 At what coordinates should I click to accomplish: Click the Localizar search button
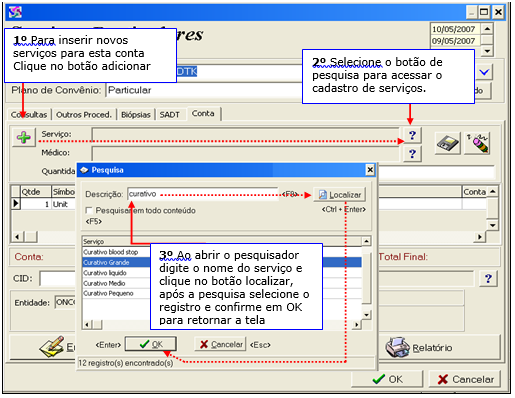click(x=339, y=195)
